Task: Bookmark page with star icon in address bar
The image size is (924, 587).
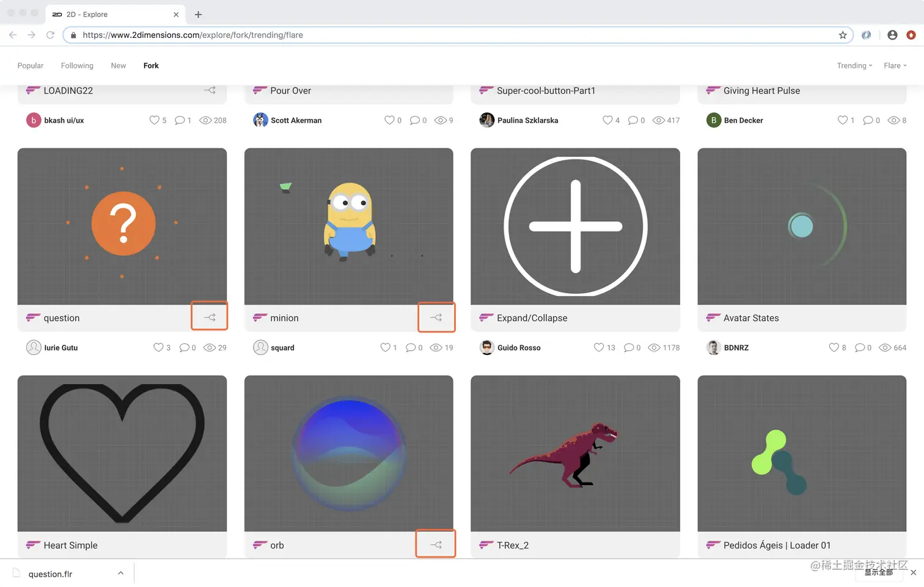Action: [x=843, y=35]
